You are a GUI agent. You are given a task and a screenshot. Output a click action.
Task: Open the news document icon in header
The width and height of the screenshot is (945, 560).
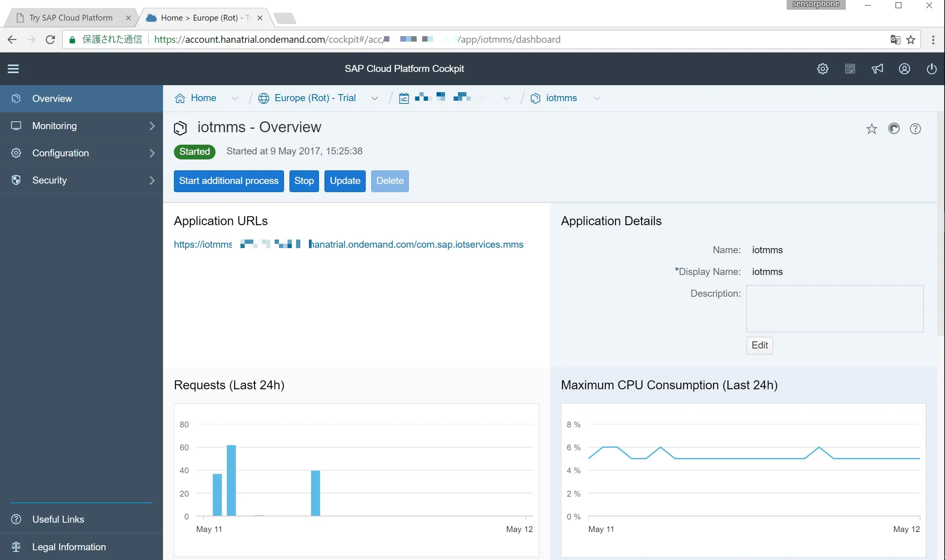tap(850, 69)
